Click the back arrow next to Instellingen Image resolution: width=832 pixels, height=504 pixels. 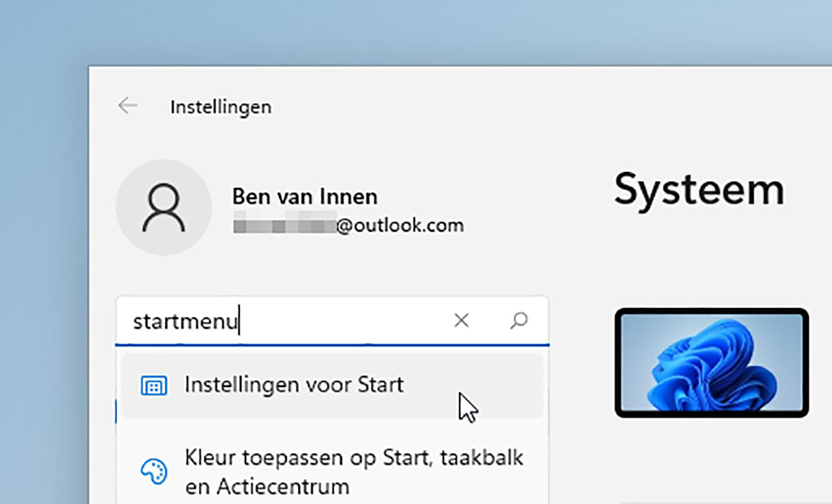tap(128, 106)
